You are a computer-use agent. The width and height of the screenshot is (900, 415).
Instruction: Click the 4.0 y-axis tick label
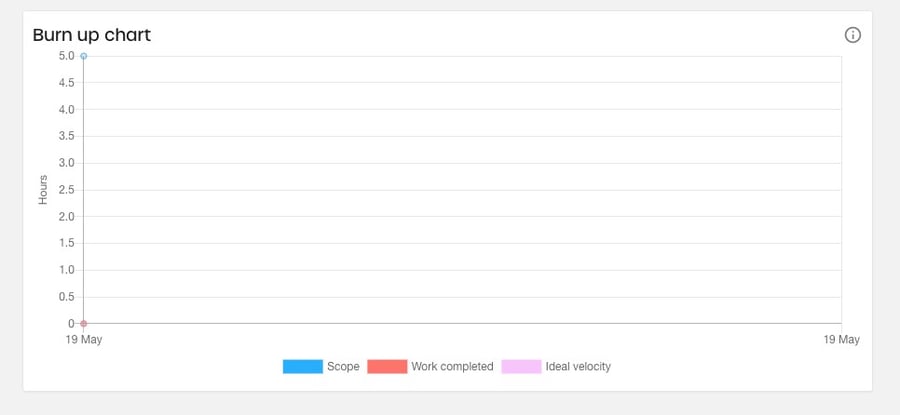[x=67, y=110]
